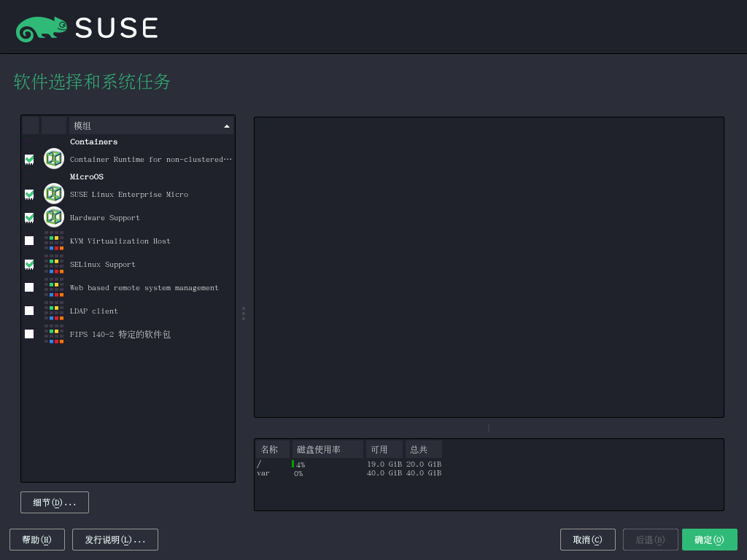747x560 pixels.
Task: Click the KVM Virtualization Host pattern icon
Action: [54, 241]
